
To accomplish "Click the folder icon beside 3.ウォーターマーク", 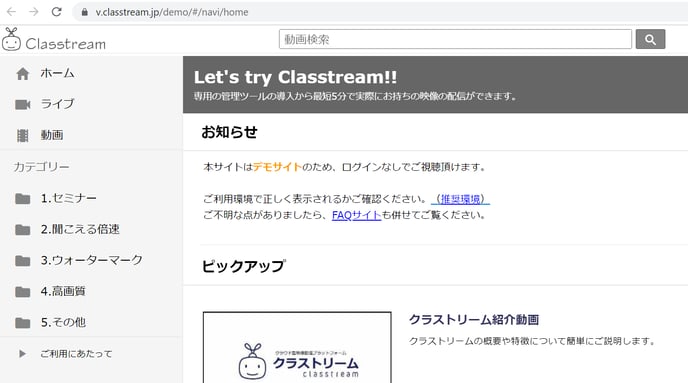I will pyautogui.click(x=22, y=261).
